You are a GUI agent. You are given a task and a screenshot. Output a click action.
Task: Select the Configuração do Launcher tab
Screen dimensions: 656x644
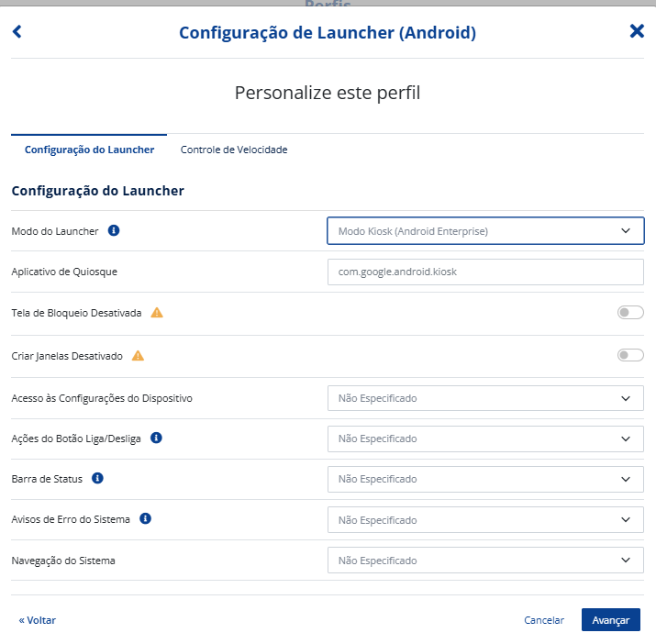pos(89,150)
